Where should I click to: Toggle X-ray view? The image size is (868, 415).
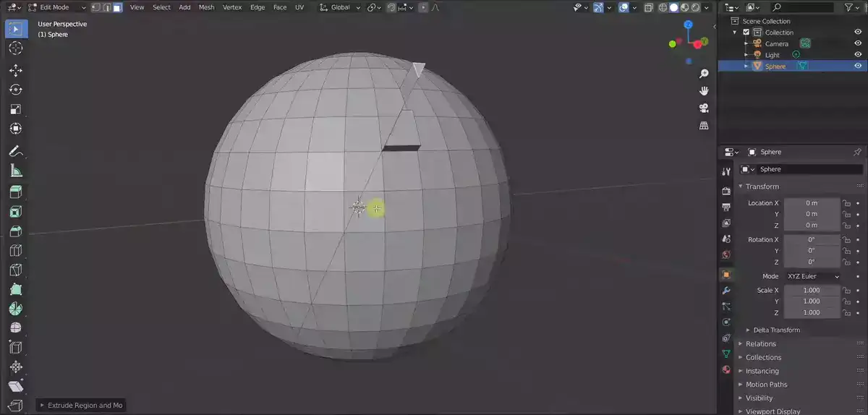click(x=648, y=7)
